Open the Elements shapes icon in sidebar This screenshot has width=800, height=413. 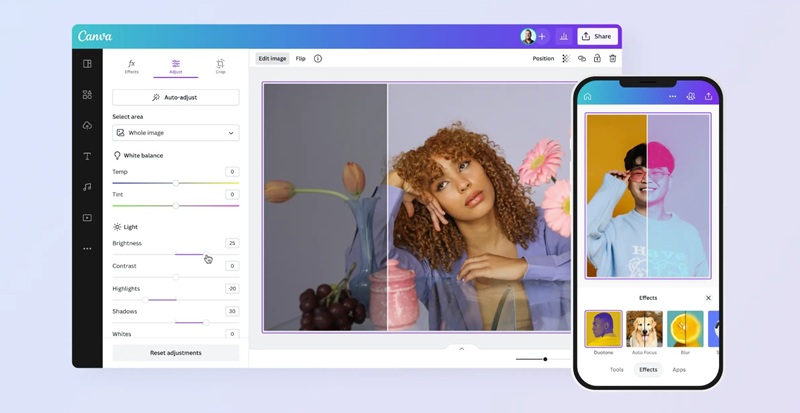click(87, 94)
